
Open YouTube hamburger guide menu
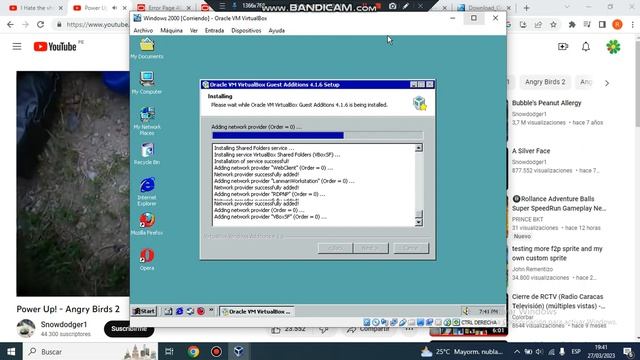click(x=17, y=47)
